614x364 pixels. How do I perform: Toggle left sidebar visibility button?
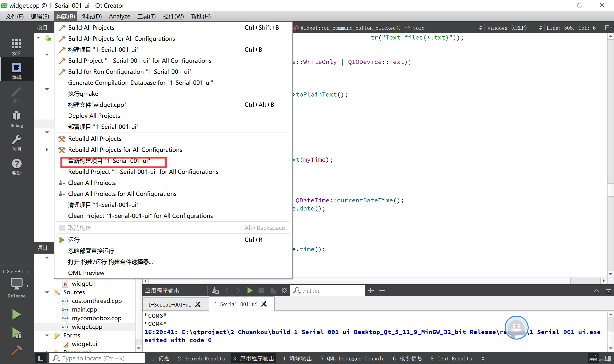(41, 358)
